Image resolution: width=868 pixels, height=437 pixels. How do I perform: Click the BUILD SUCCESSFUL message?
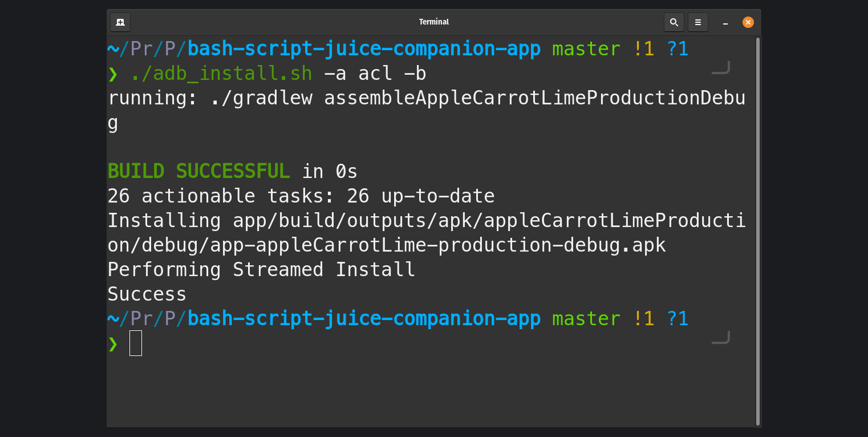[198, 171]
